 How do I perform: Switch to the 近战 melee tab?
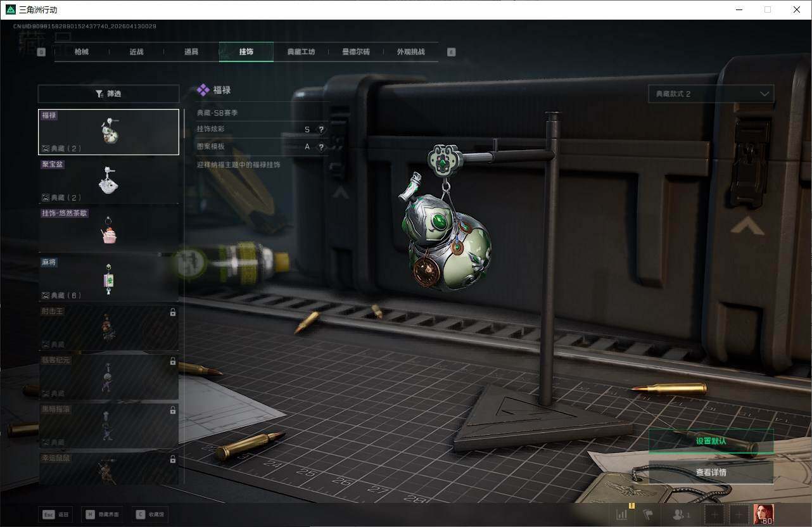point(136,52)
